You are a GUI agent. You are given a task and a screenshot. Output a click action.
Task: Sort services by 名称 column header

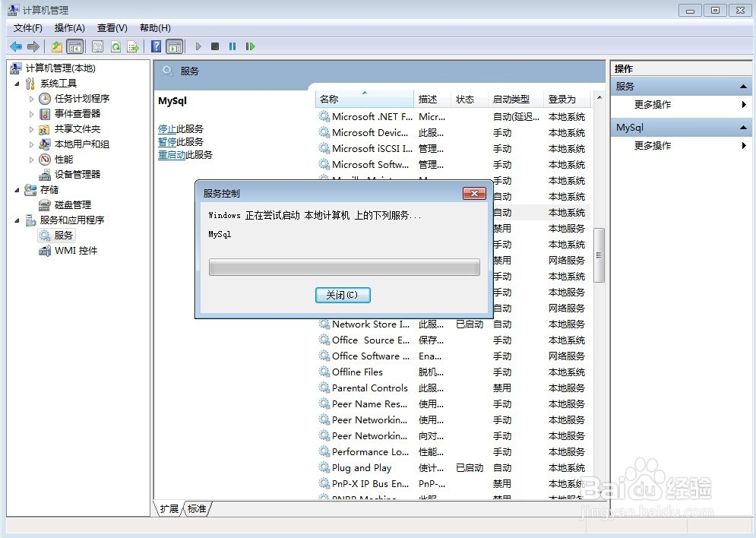[x=365, y=100]
